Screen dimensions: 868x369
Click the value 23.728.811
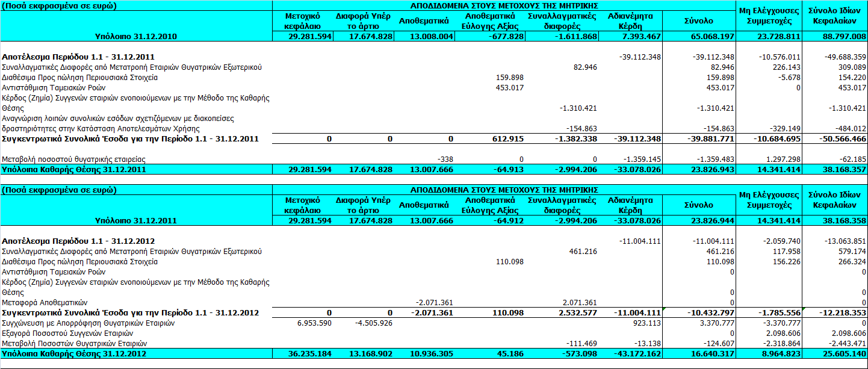pos(780,36)
